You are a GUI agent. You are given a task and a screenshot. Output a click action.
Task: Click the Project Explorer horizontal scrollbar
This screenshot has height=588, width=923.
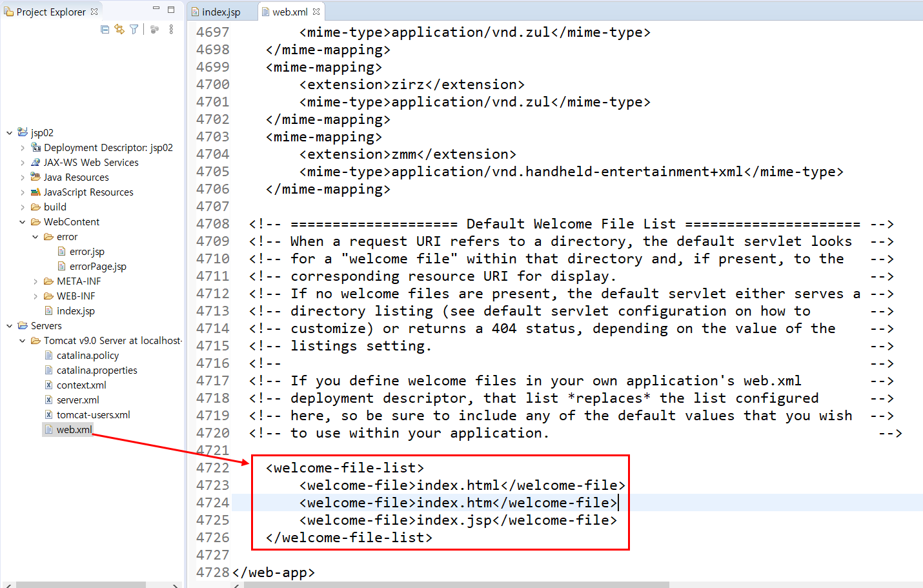81,585
